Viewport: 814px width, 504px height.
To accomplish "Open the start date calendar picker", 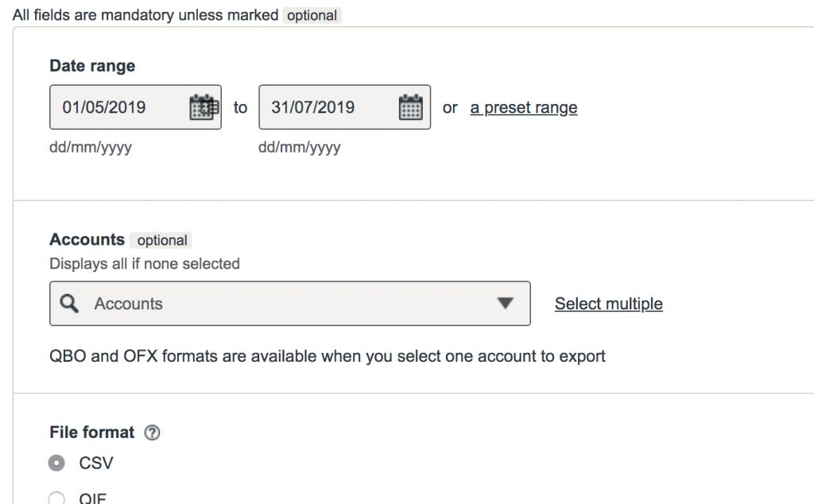I will click(x=203, y=107).
